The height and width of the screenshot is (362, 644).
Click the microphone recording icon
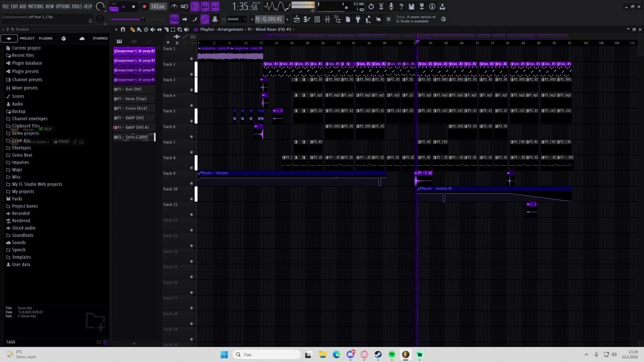click(391, 7)
